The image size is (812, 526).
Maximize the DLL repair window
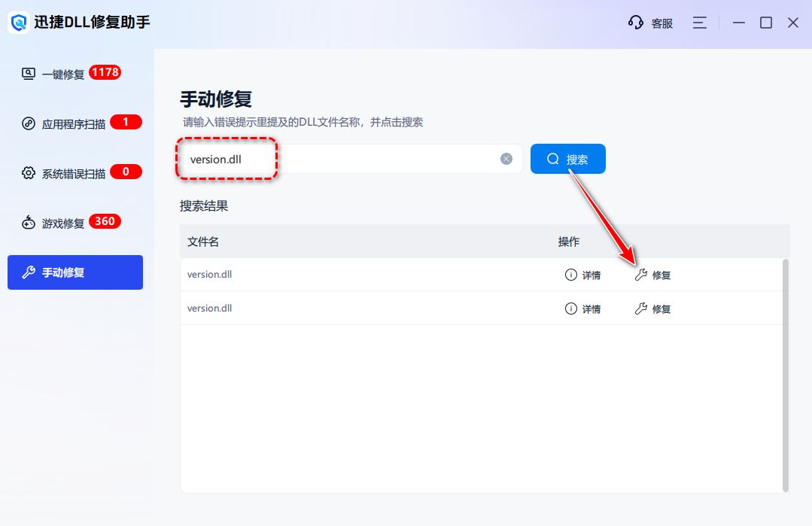pos(766,23)
